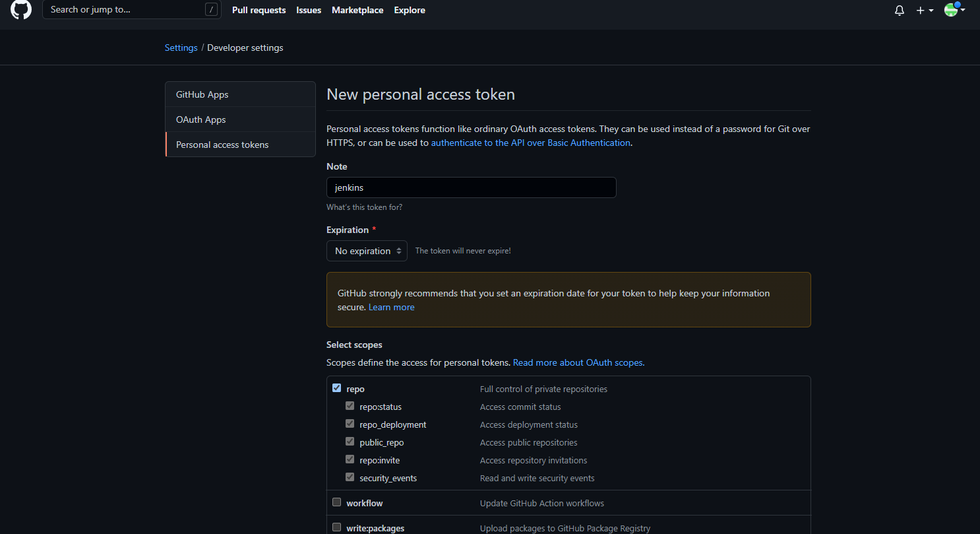Click 'Full control of private repositories' text
This screenshot has height=534, width=980.
(543, 389)
